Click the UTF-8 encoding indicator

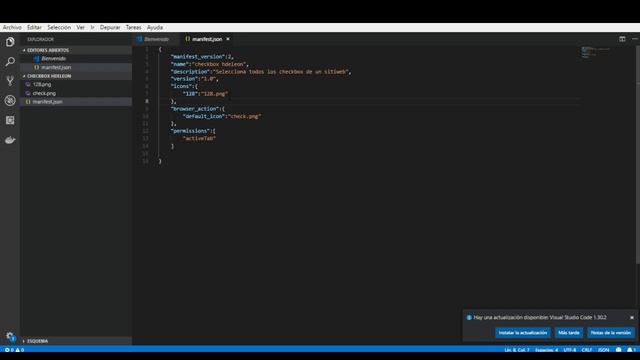(x=569, y=350)
